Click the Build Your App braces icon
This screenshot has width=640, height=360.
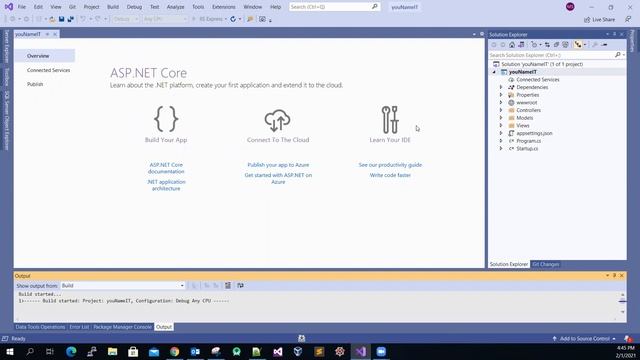pos(166,119)
